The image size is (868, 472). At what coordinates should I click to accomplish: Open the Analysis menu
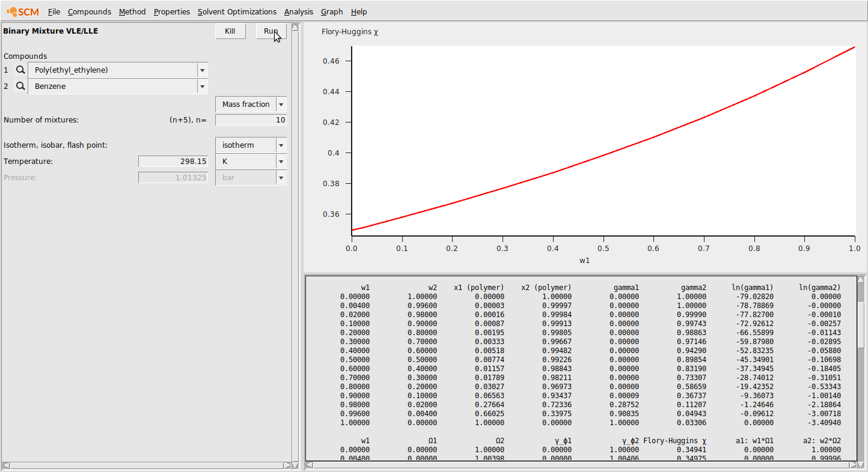tap(299, 11)
